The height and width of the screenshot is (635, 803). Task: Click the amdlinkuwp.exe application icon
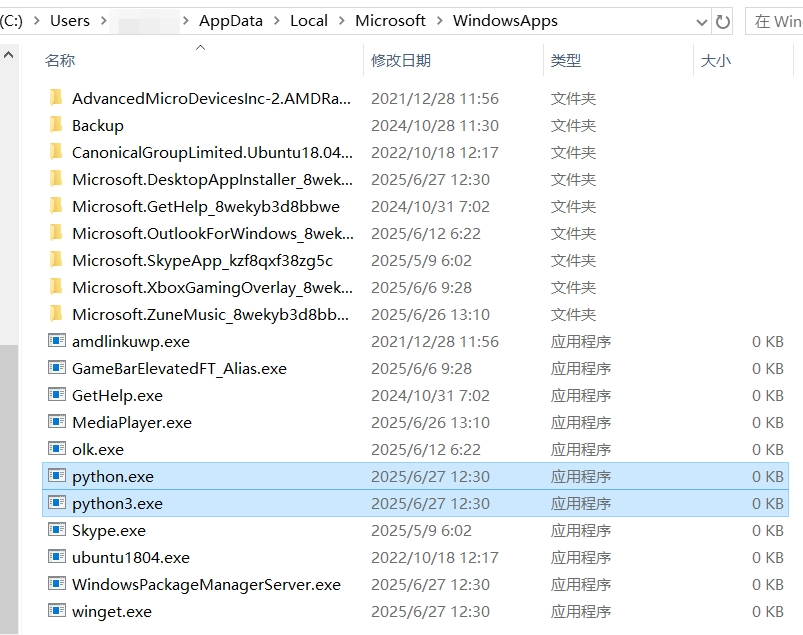click(x=57, y=340)
